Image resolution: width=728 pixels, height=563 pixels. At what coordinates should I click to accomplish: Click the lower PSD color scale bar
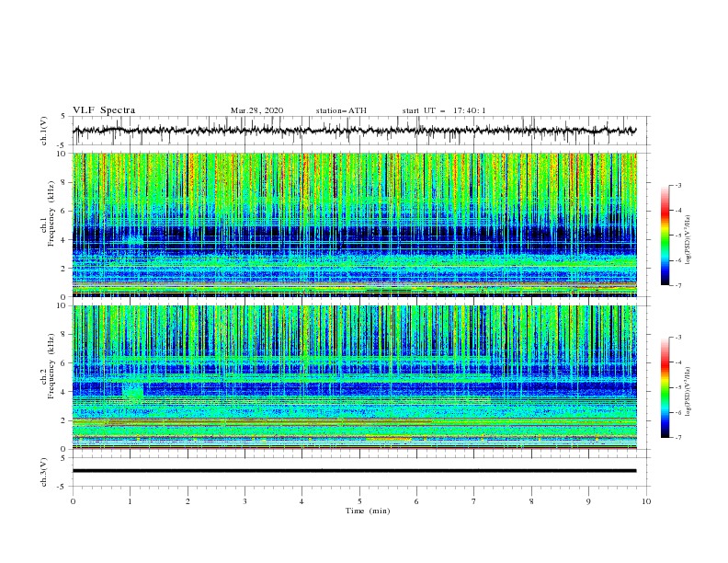[665, 387]
